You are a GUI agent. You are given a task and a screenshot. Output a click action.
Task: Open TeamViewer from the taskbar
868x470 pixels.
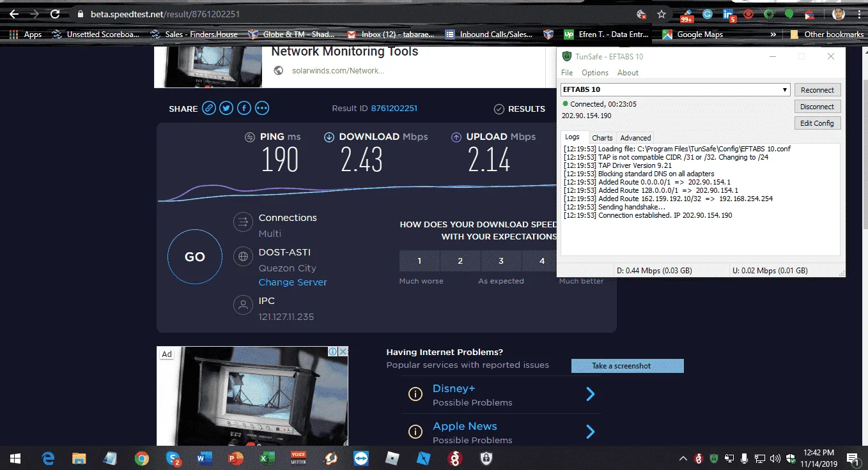(361, 458)
